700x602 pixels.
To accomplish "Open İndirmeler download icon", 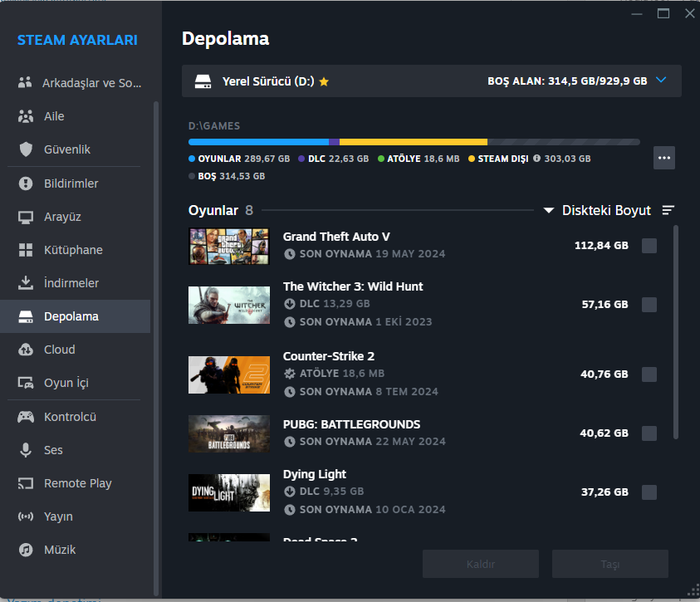I will (x=26, y=282).
